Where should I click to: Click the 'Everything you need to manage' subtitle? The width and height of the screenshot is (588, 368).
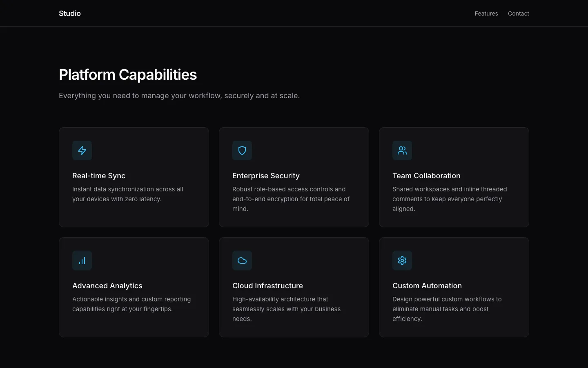(x=179, y=96)
